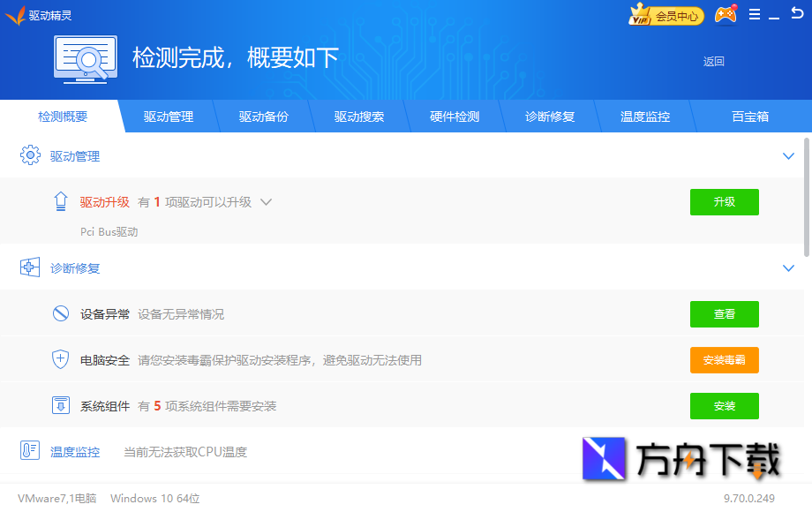Click the 诊断修复 section icon
812x512 pixels.
(x=29, y=267)
